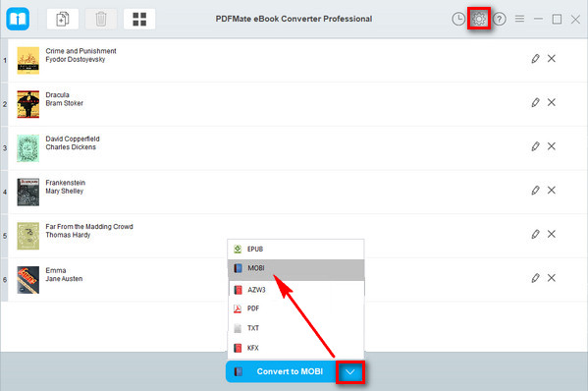Close the PDFMate window
588x391 pixels.
[575, 19]
